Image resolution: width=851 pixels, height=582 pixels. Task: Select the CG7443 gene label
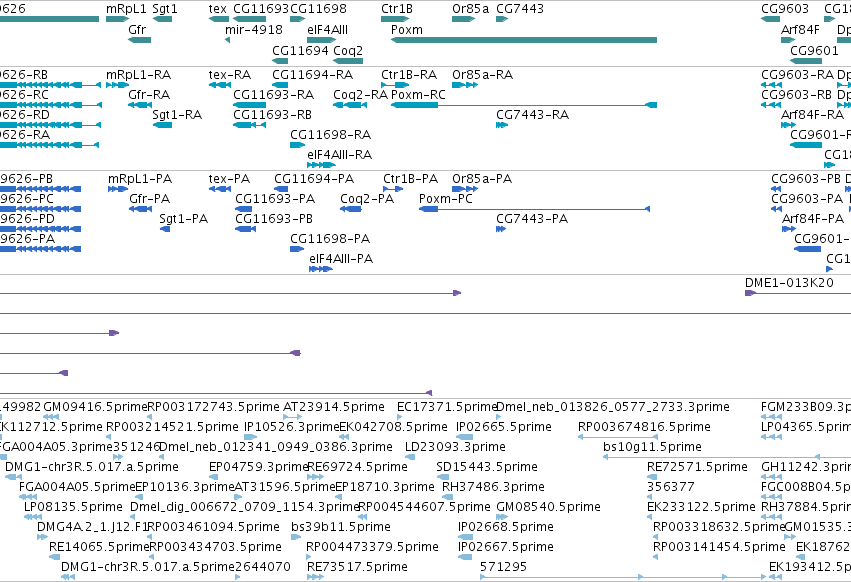[x=520, y=9]
